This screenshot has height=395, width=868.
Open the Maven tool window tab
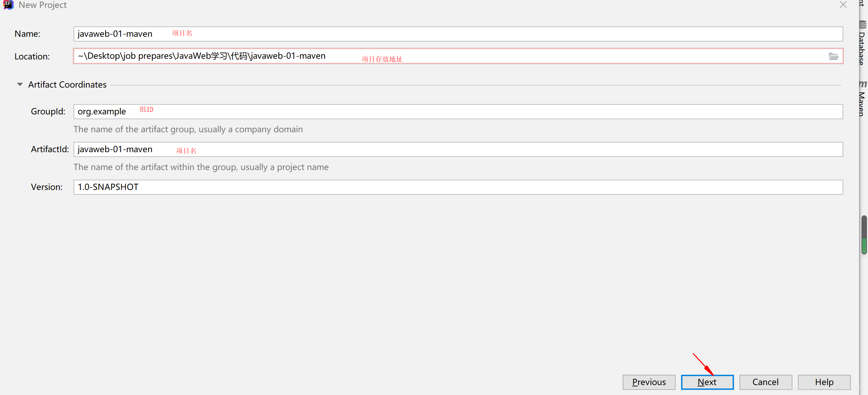coord(862,104)
